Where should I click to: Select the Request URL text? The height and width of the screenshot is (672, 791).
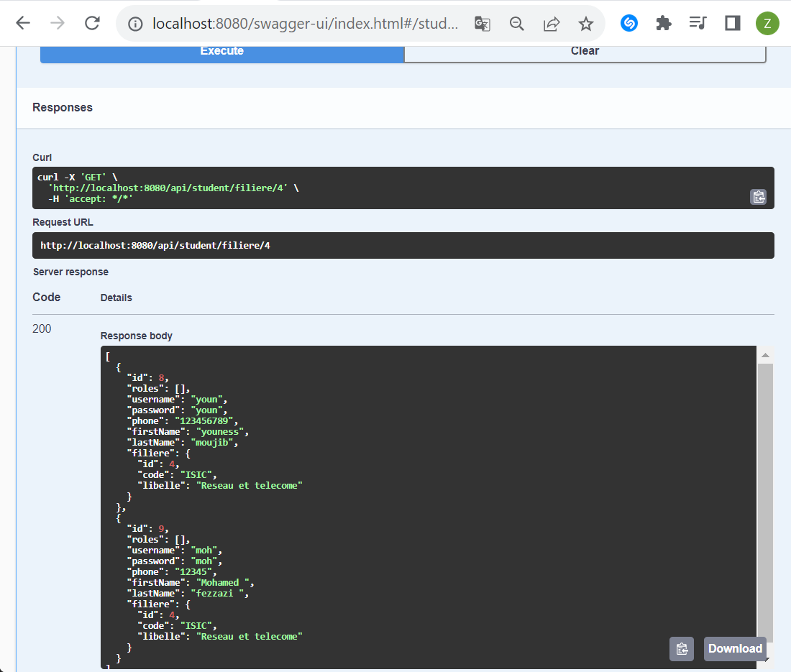[x=155, y=245]
